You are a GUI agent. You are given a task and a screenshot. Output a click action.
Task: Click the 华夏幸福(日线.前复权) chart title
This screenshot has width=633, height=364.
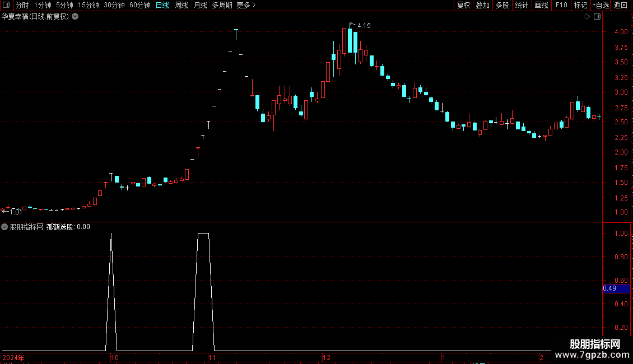(35, 17)
